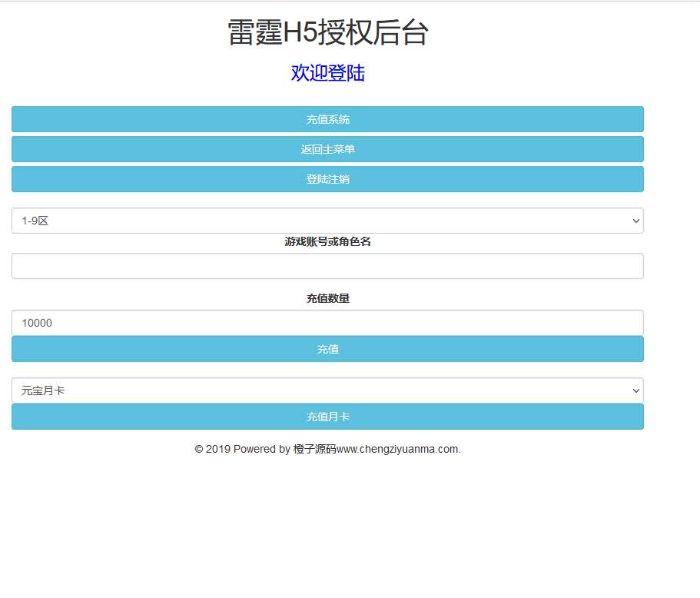This screenshot has width=700, height=598.
Task: Click the 充值 recharge button
Action: 327,349
